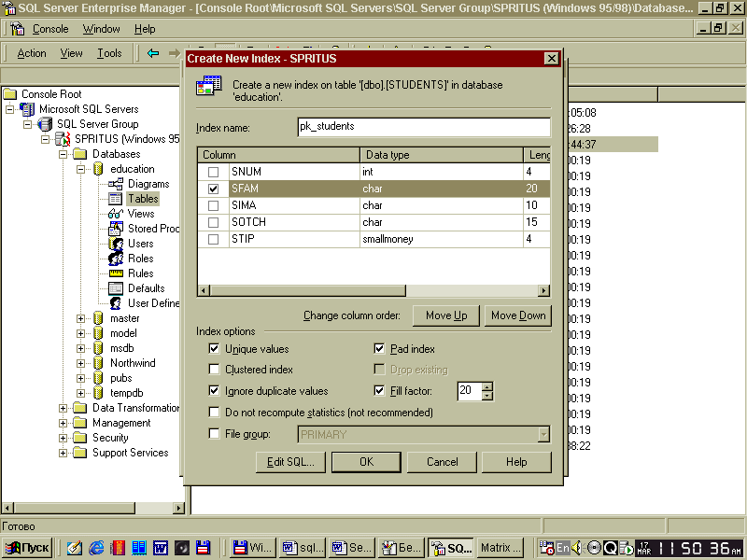Increase the Fill factor spinner value
Image resolution: width=747 pixels, height=560 pixels.
[486, 386]
